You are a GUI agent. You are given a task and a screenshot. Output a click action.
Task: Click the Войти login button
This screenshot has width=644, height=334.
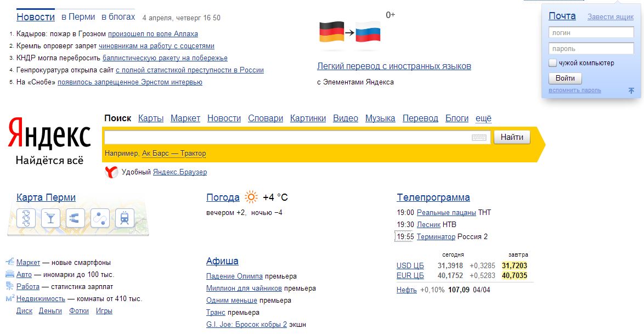pos(565,78)
